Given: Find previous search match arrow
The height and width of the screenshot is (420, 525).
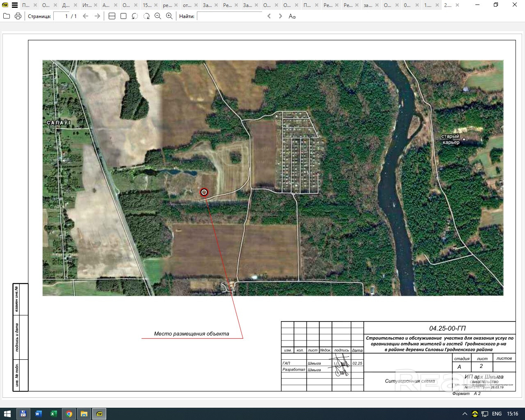Looking at the screenshot, I should (x=269, y=16).
